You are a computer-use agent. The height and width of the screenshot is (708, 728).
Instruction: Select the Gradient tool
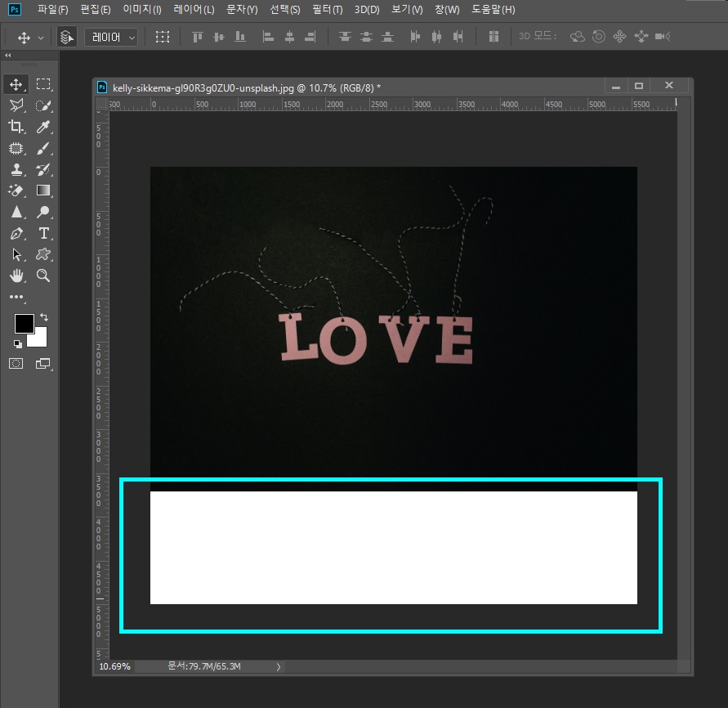pos(43,190)
